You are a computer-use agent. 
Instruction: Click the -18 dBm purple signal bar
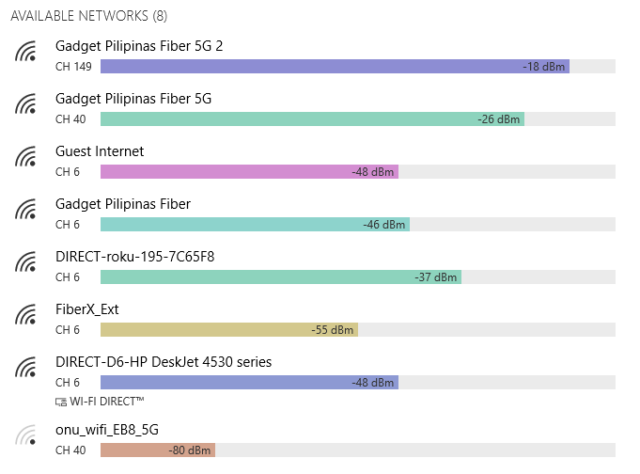coord(334,66)
